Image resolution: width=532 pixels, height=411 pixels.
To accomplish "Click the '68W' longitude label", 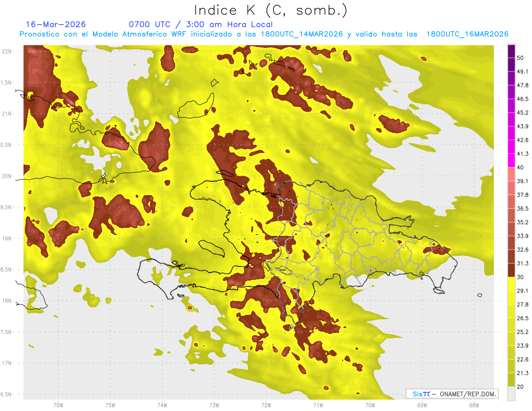I will pos(473,405).
